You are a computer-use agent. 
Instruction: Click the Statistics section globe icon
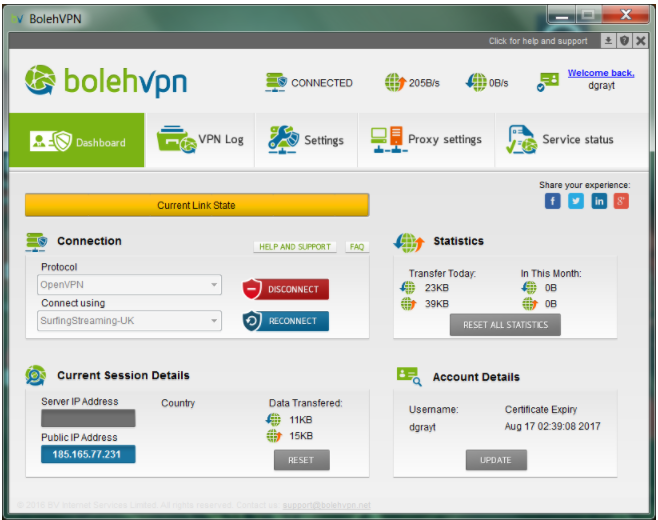[x=409, y=243]
